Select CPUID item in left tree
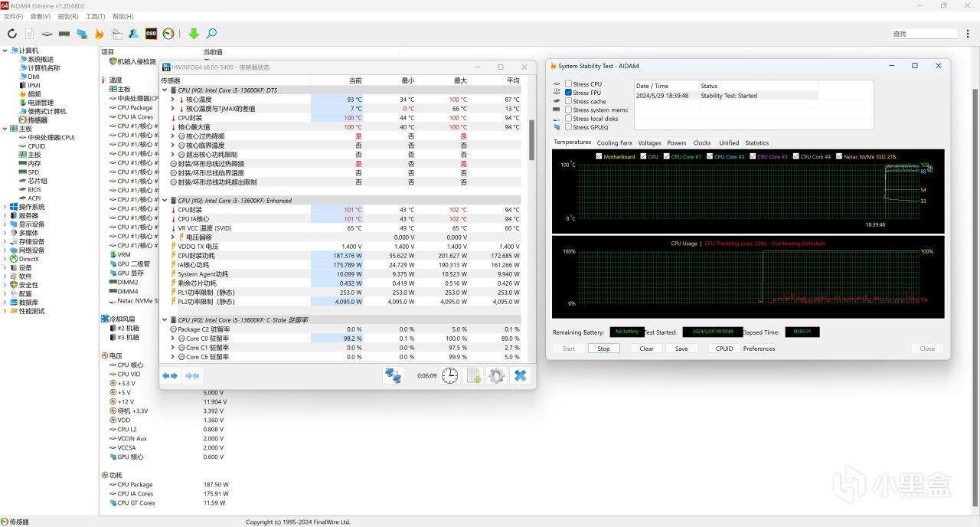The image size is (980, 527). 36,146
